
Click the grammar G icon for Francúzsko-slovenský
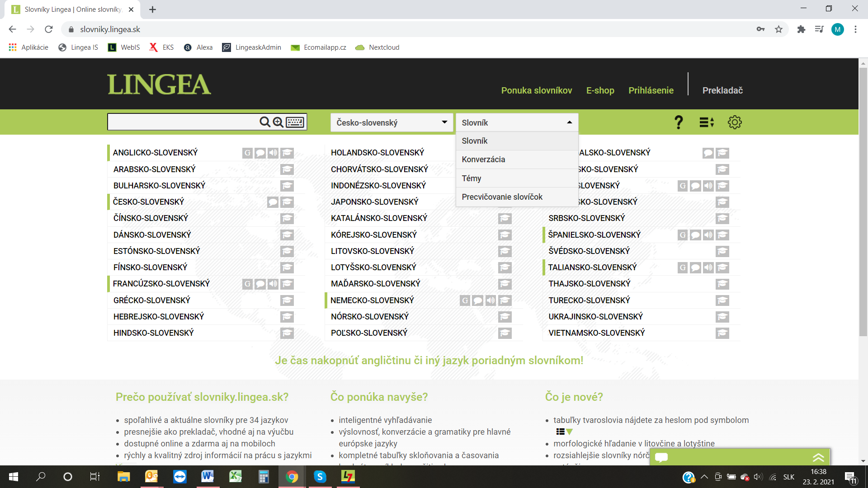pyautogui.click(x=247, y=284)
